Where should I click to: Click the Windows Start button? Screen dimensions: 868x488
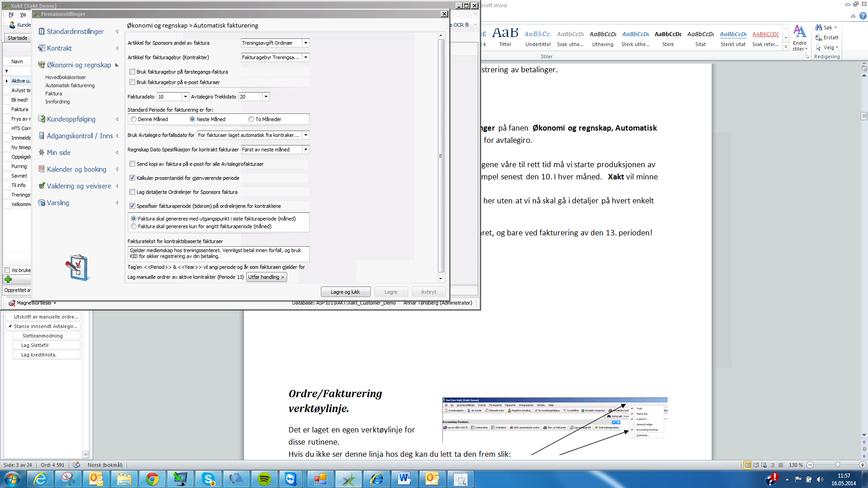pos(11,479)
